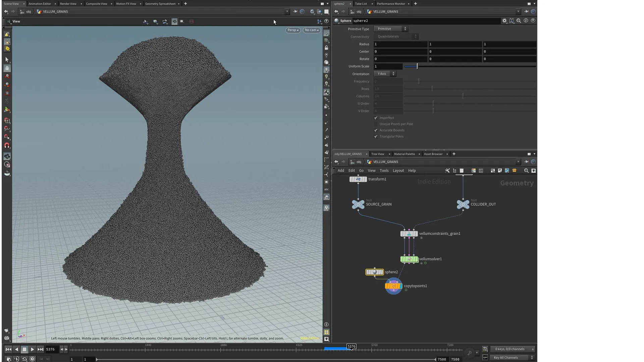The width and height of the screenshot is (644, 362).
Task: Toggle the Triangular Poles checkbox
Action: click(x=376, y=137)
